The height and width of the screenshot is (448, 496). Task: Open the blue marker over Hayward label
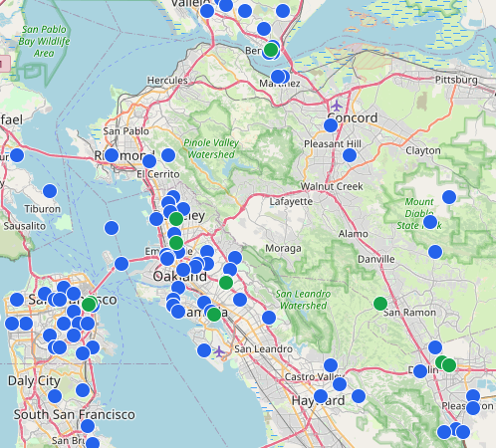tap(321, 396)
